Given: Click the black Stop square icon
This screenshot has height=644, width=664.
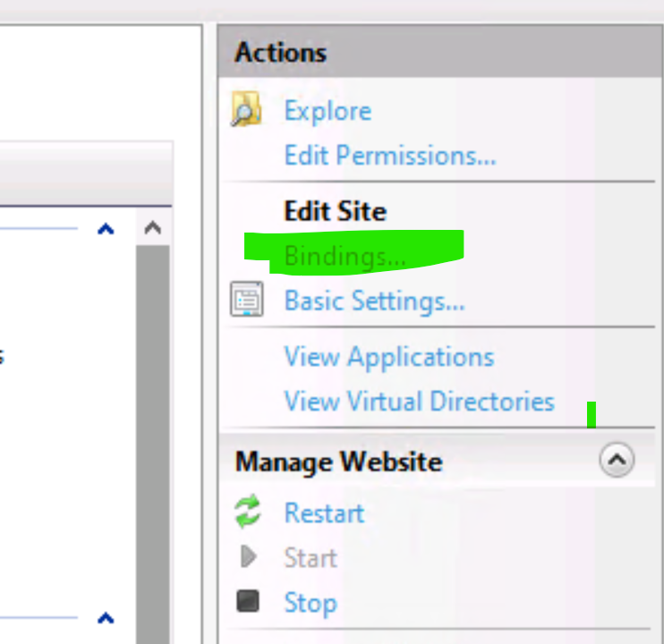Looking at the screenshot, I should coord(248,601).
